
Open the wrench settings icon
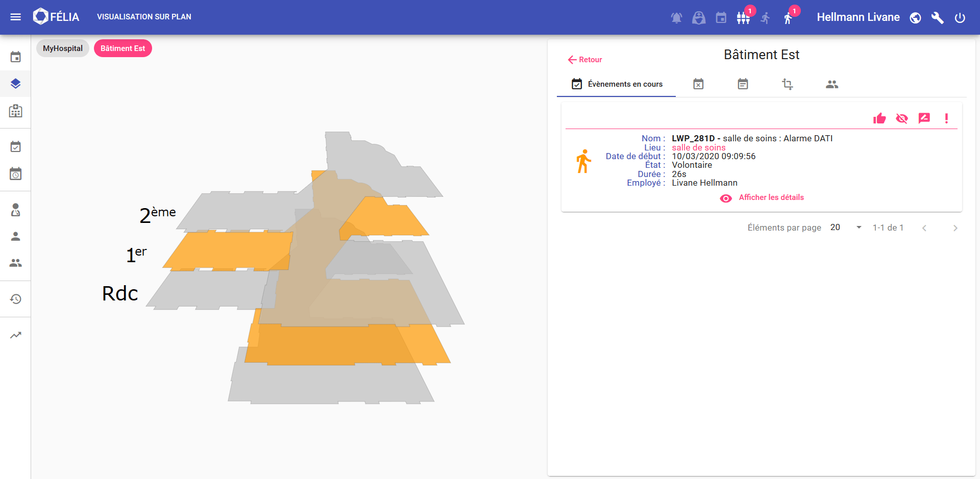pyautogui.click(x=937, y=18)
